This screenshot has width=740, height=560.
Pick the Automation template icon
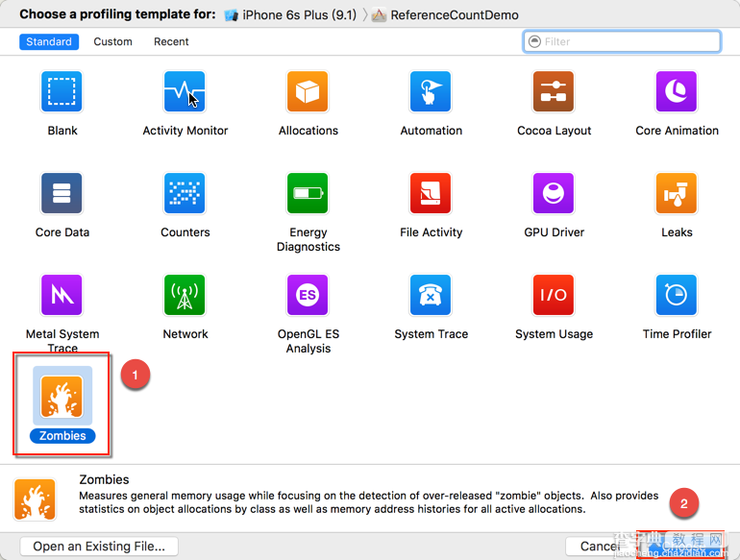[431, 91]
